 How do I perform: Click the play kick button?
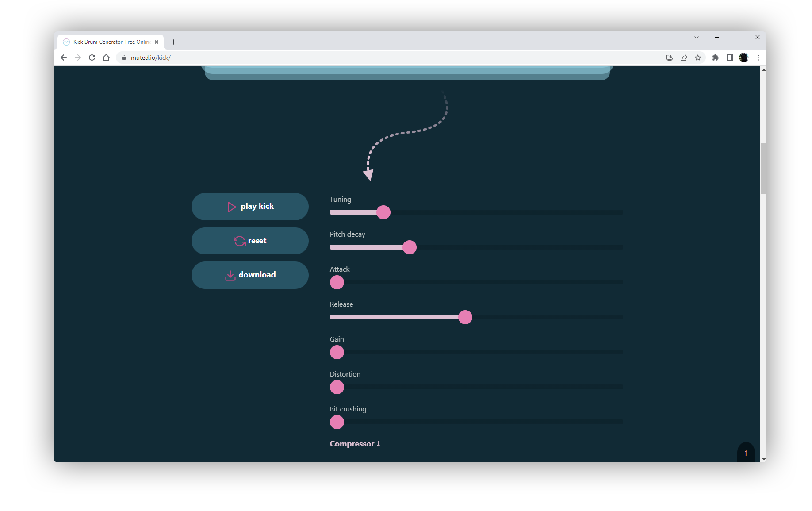(250, 207)
